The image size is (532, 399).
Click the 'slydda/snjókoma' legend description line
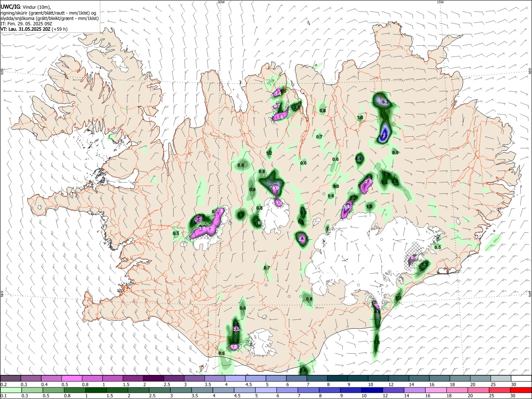tap(49, 18)
